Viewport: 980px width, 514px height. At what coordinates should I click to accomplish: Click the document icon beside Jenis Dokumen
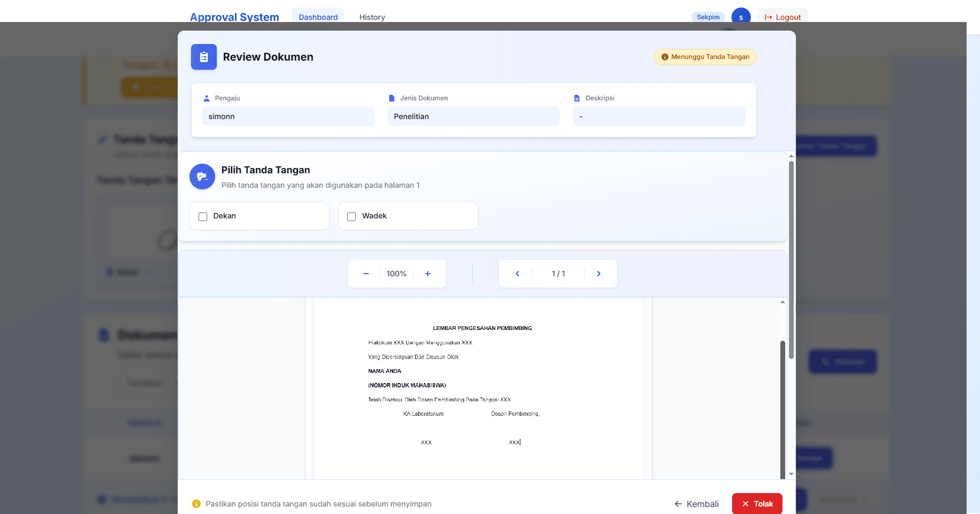pos(391,98)
